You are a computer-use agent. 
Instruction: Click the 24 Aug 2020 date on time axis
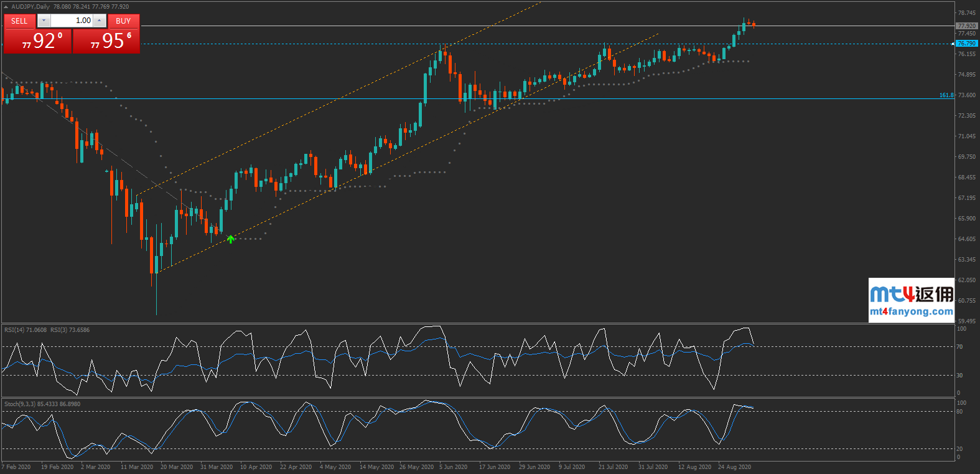pyautogui.click(x=734, y=467)
